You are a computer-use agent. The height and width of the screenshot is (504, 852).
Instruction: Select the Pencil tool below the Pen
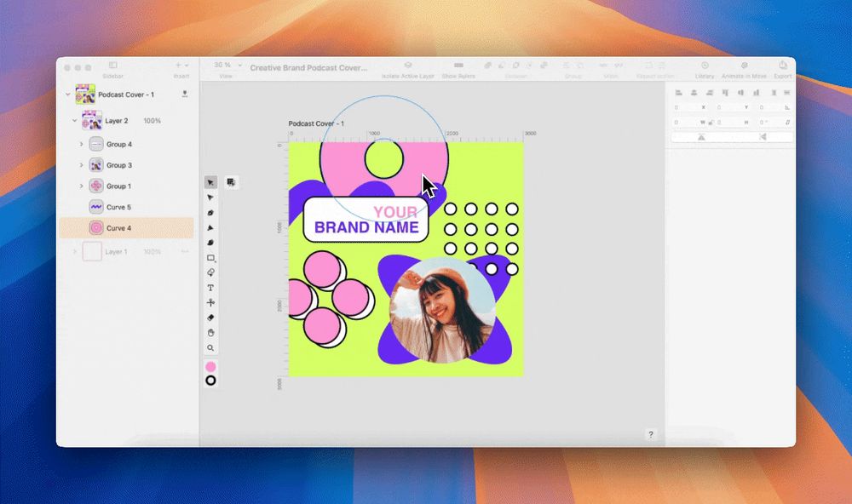pos(210,228)
